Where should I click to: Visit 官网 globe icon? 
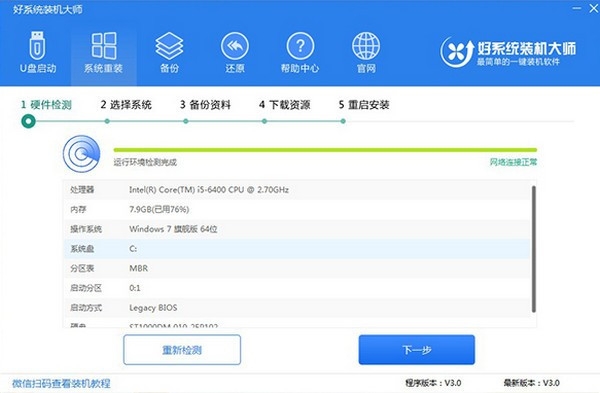366,53
